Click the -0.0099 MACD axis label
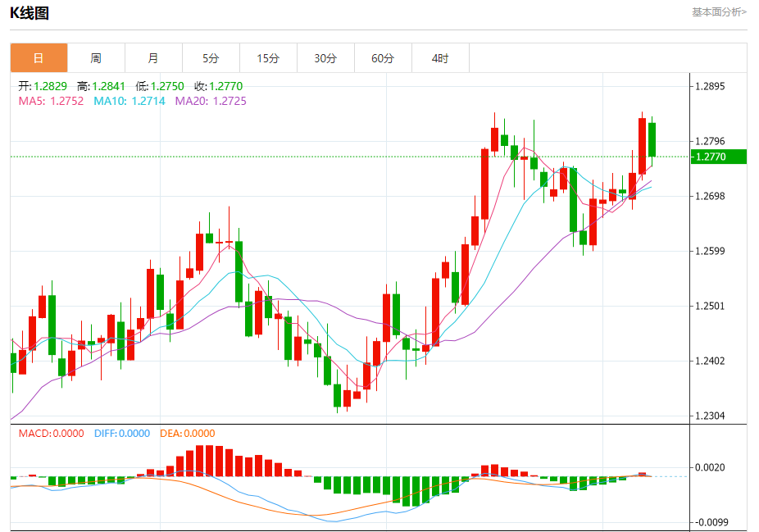 pos(711,522)
